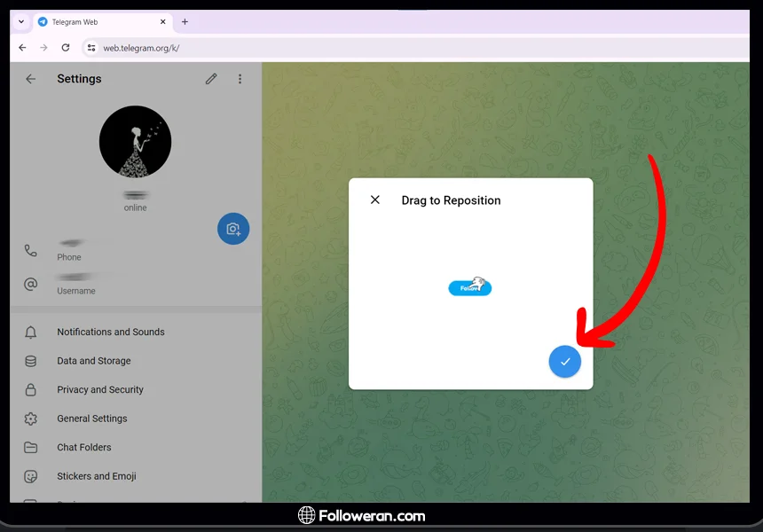Expand the browser tab search dropdown

pyautogui.click(x=21, y=21)
